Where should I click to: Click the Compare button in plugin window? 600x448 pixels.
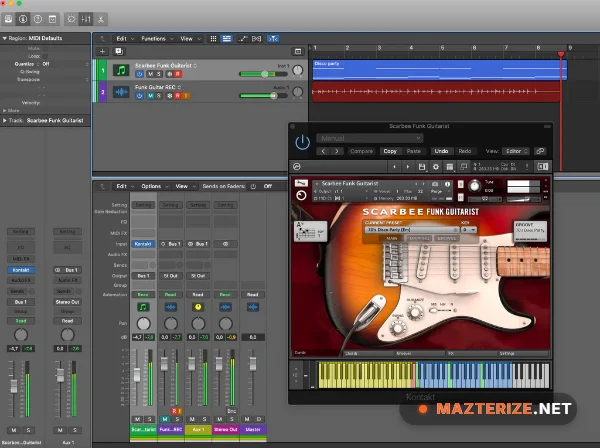[x=361, y=151]
